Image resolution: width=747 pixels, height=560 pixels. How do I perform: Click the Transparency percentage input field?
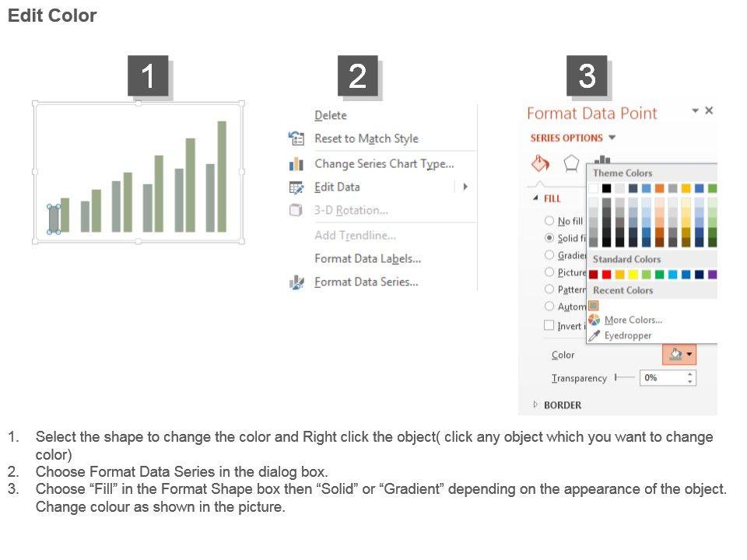click(x=662, y=378)
